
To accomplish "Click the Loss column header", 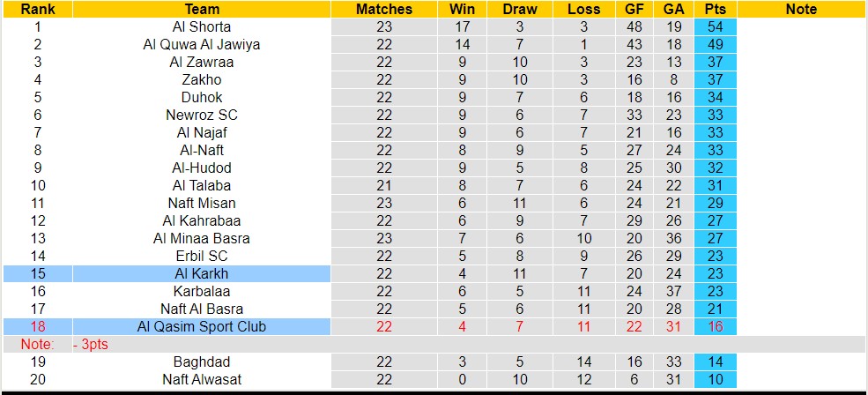I will coord(583,9).
